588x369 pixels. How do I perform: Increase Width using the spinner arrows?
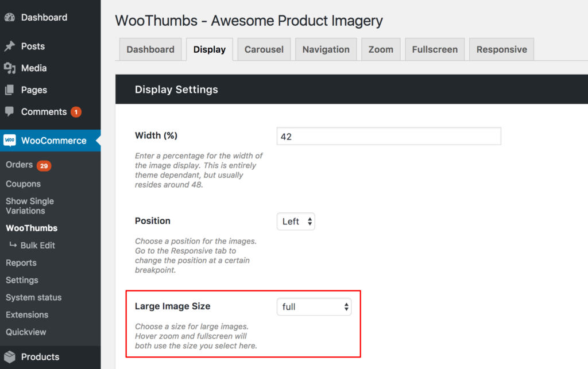point(494,133)
